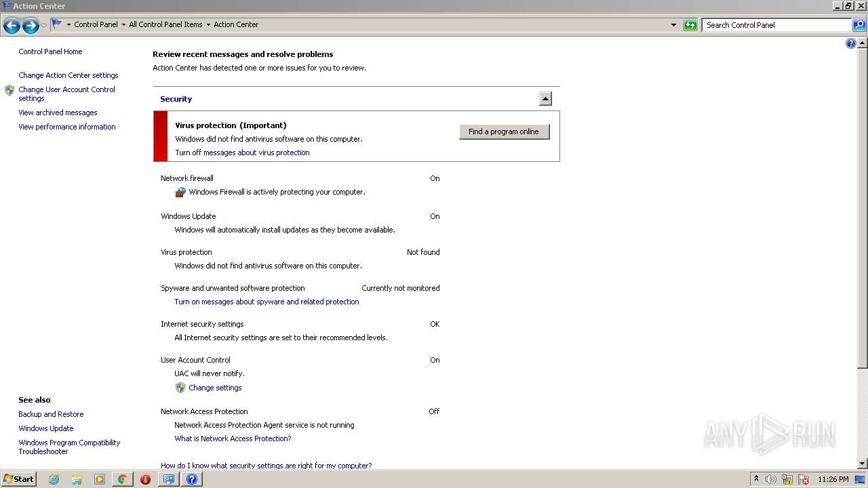
Task: Open Control Panel Home
Action: tap(50, 52)
